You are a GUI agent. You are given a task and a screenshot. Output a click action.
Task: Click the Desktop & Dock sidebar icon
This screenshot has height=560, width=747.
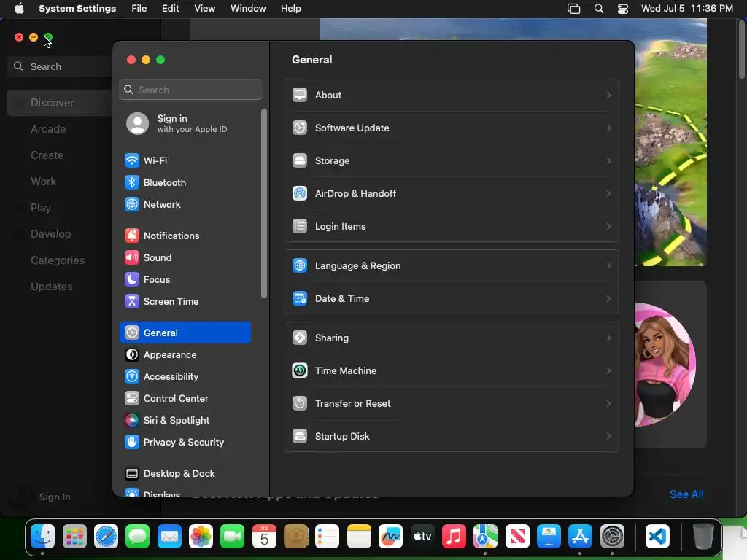coord(132,474)
